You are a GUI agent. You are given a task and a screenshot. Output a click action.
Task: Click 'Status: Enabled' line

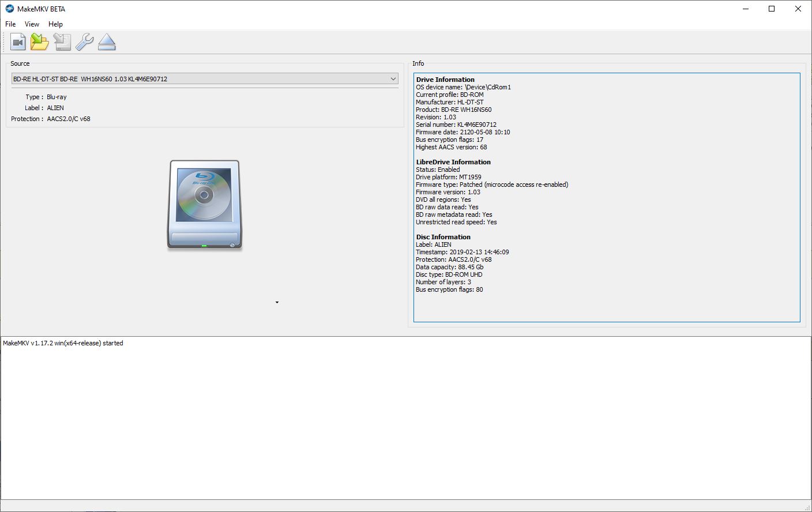click(438, 170)
